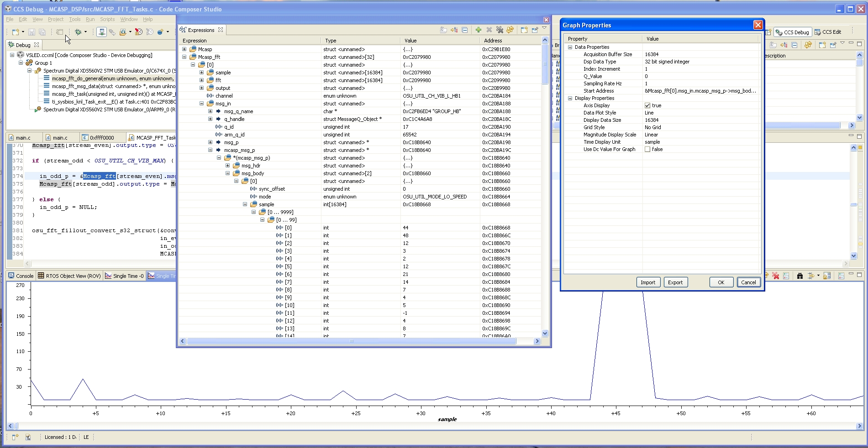Screen dimensions: 868x448
Task: Collapse the Display Properties group
Action: (570, 98)
